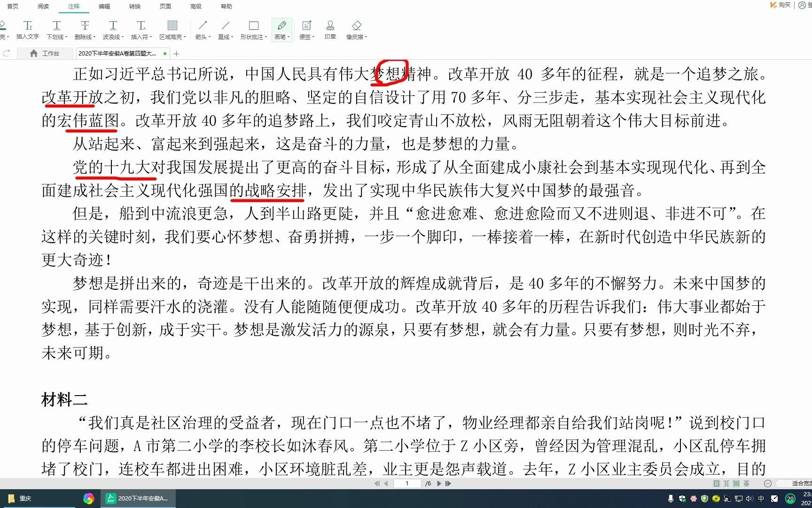Image resolution: width=812 pixels, height=508 pixels.
Task: Open the 直线 dropdown arrow
Action: (x=232, y=37)
